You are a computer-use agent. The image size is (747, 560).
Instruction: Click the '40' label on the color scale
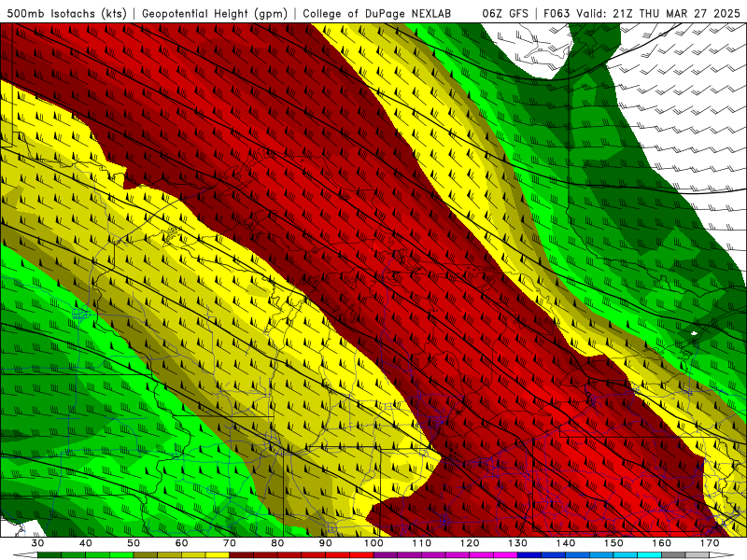point(86,543)
